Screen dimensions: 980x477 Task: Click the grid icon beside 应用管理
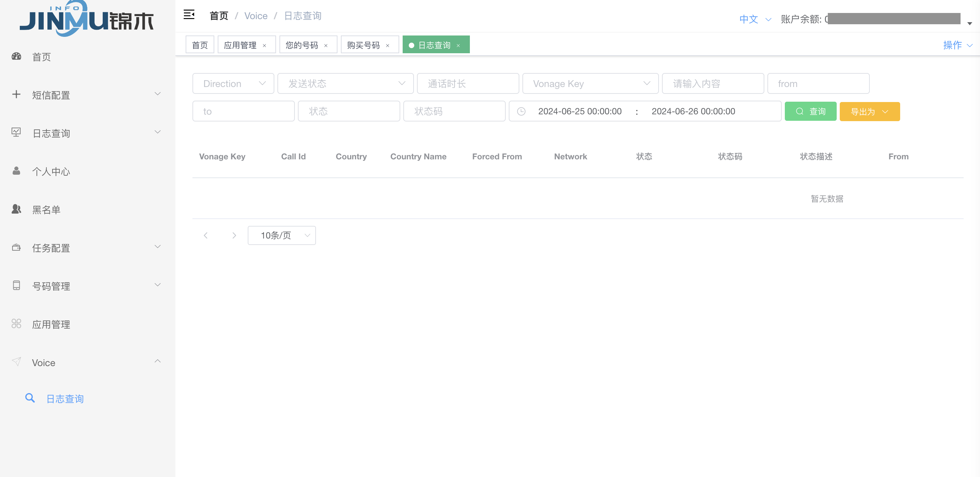click(x=16, y=324)
